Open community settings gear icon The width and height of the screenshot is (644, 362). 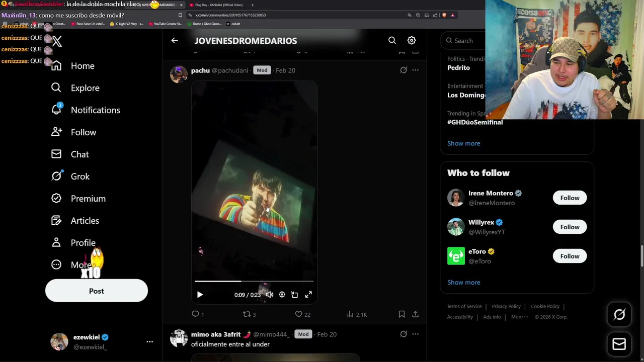412,40
